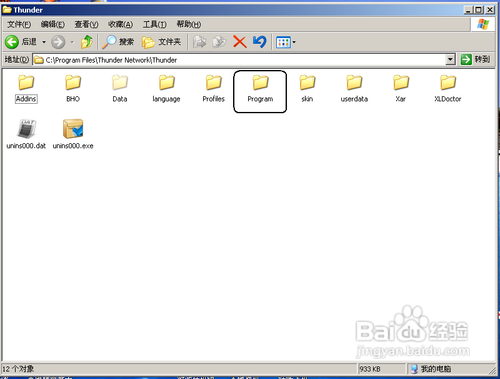Viewport: 500px width, 379px height.
Task: Open the Forward history dropdown arrow
Action: 72,42
